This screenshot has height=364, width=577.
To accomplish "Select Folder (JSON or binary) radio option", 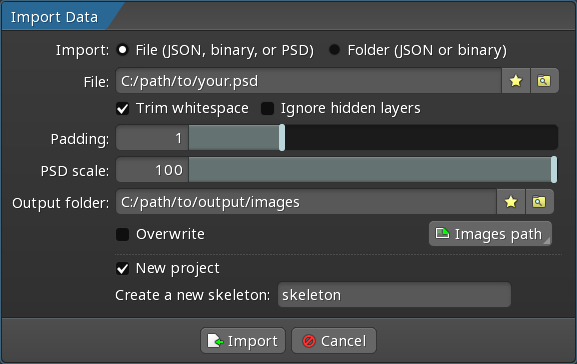I will (x=334, y=50).
